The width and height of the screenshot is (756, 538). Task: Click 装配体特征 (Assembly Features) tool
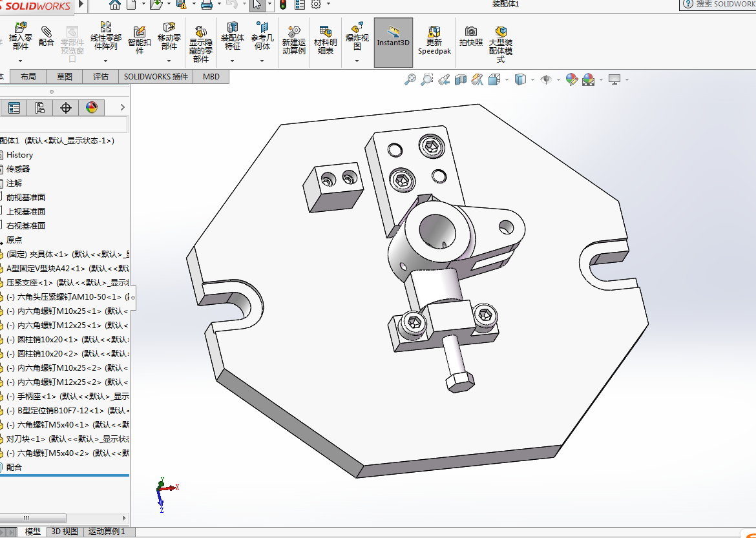tap(233, 36)
